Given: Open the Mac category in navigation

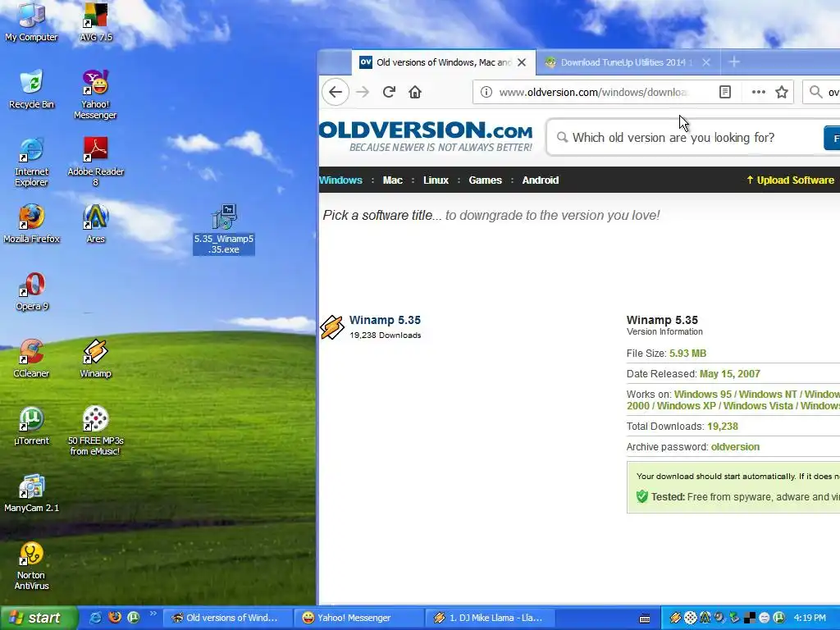Looking at the screenshot, I should (x=393, y=180).
